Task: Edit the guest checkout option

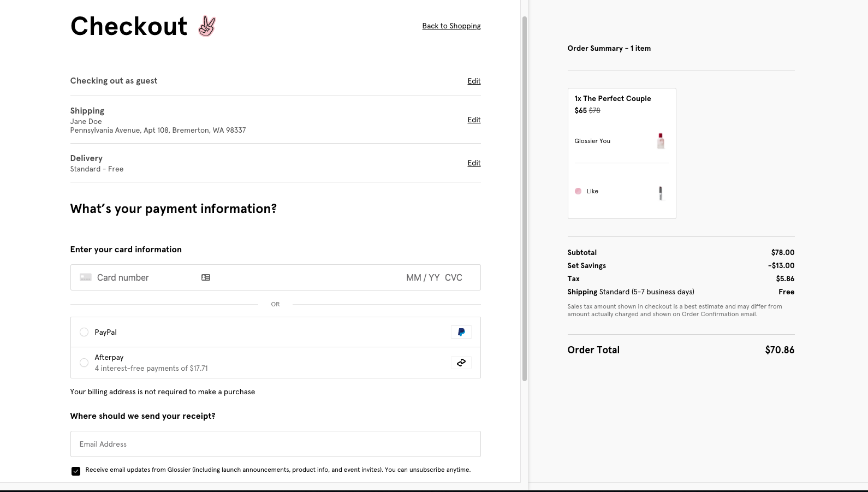Action: click(x=474, y=81)
